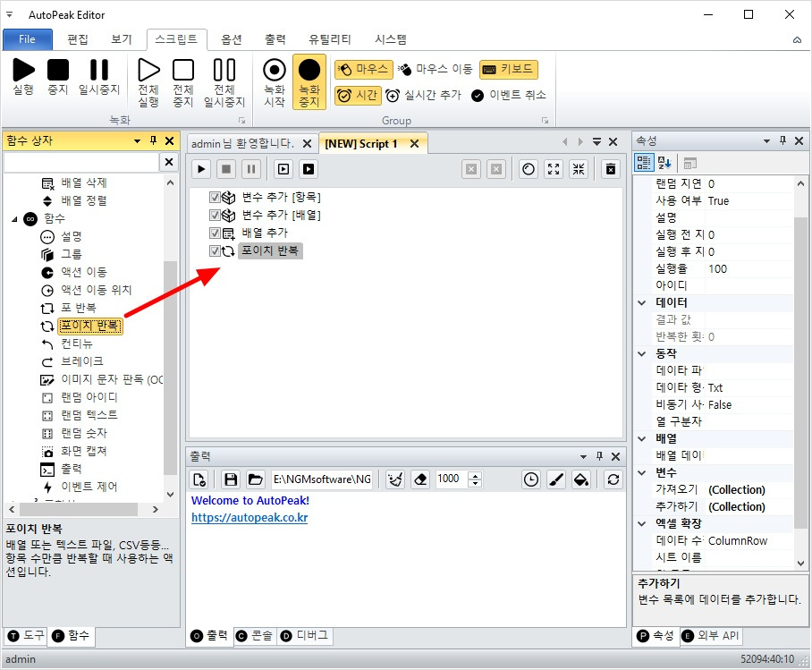Click the 녹화 중지 recording stop button

[309, 82]
